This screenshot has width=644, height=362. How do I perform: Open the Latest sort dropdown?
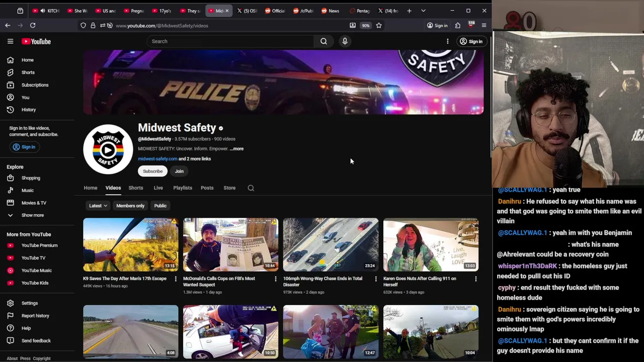[98, 206]
